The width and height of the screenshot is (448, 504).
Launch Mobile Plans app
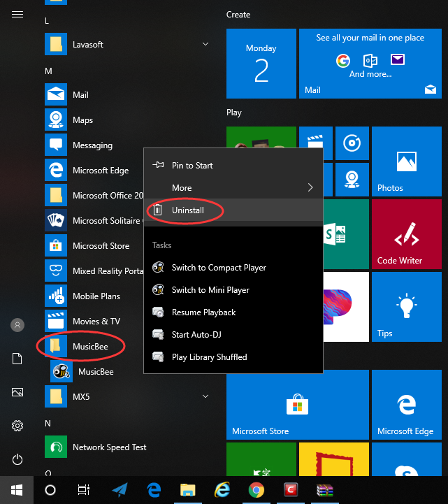pyautogui.click(x=94, y=296)
